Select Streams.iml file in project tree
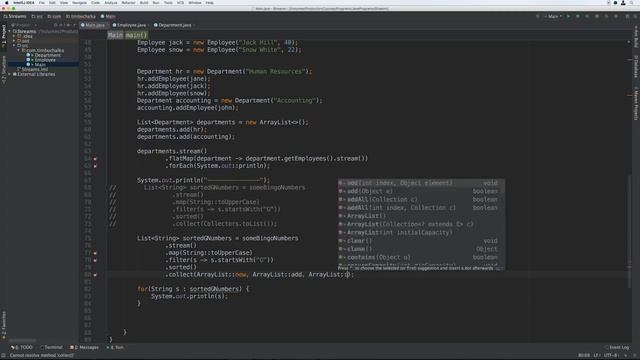Image resolution: width=640 pixels, height=360 pixels. point(34,69)
